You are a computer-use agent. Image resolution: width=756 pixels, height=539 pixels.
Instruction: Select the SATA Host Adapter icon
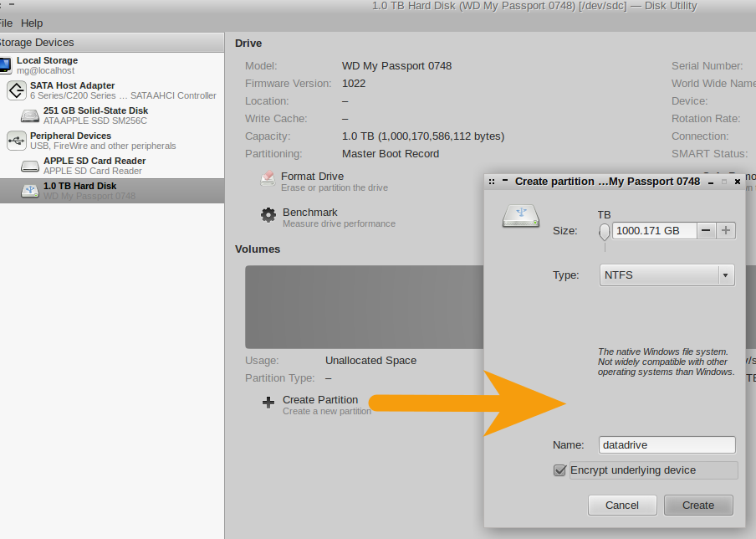pyautogui.click(x=16, y=90)
